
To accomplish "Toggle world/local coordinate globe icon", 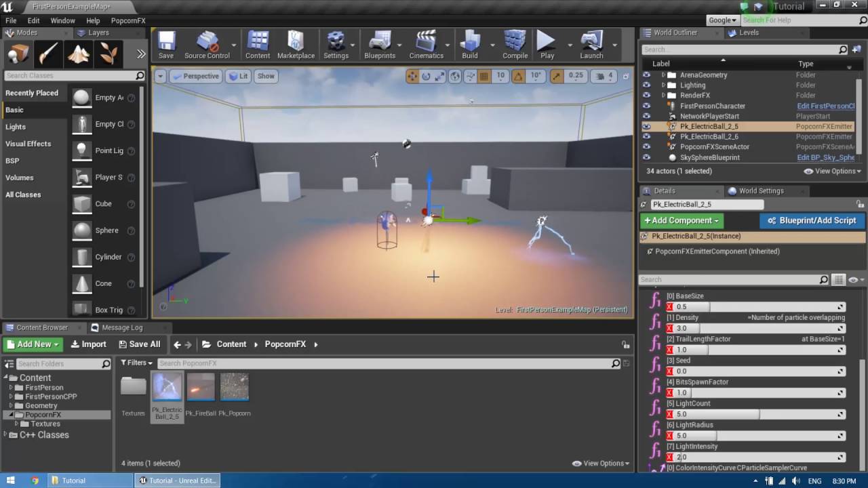I will pyautogui.click(x=455, y=77).
